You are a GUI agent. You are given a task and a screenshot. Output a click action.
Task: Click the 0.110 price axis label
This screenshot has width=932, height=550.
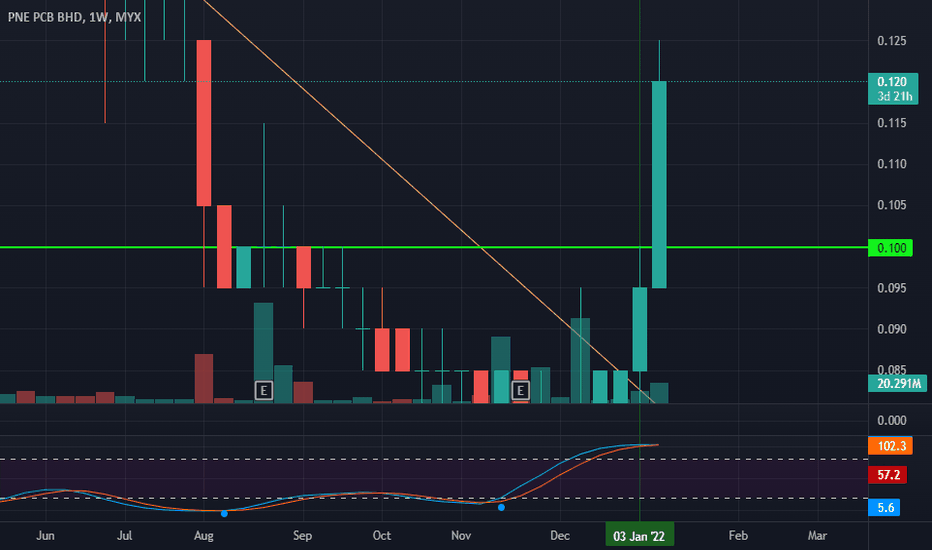[x=892, y=164]
